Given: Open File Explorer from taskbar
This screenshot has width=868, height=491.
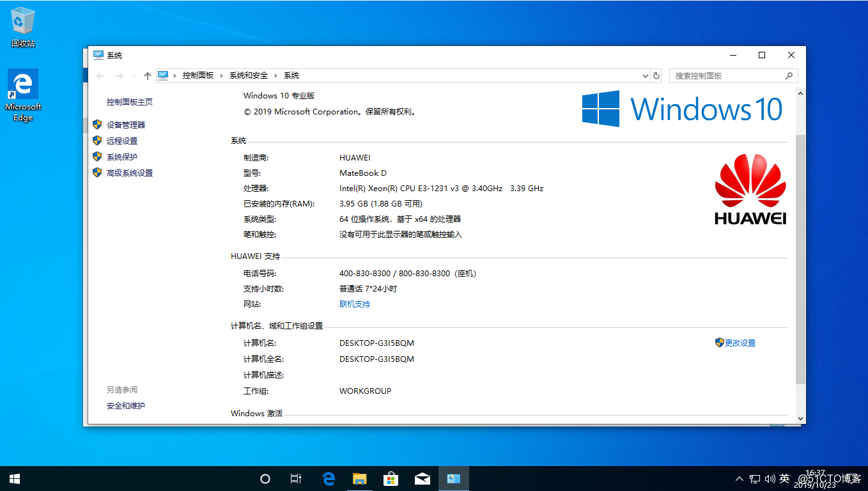Looking at the screenshot, I should point(360,479).
